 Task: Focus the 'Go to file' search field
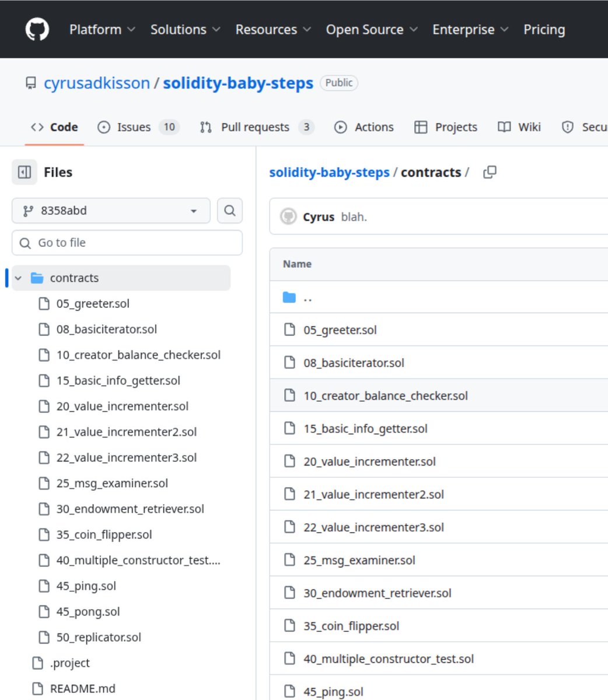(127, 243)
